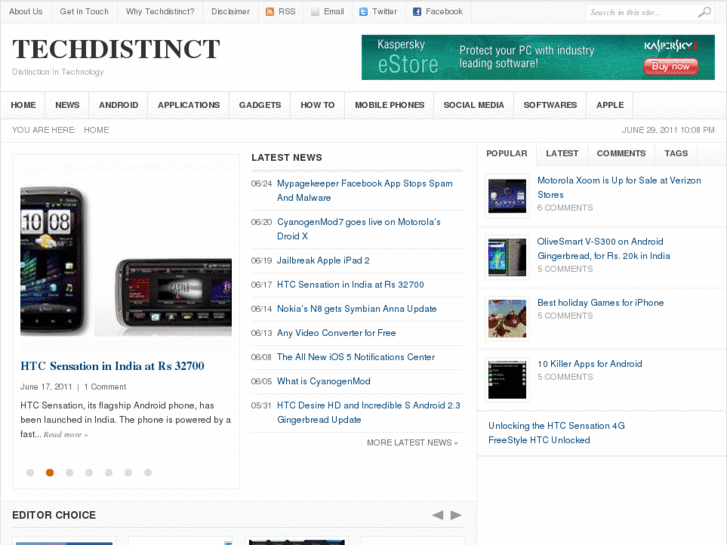
Task: Open Nokia's N8 Symbian Anna news
Action: 357,309
